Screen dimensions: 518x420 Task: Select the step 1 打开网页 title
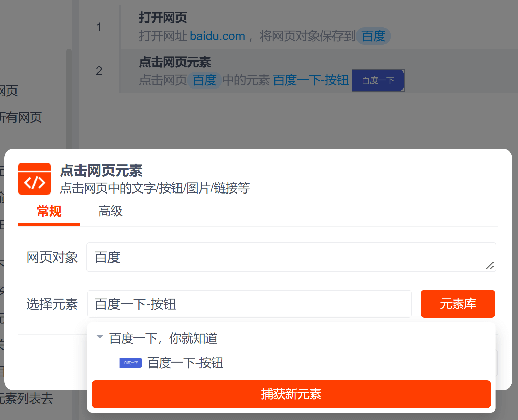[163, 17]
